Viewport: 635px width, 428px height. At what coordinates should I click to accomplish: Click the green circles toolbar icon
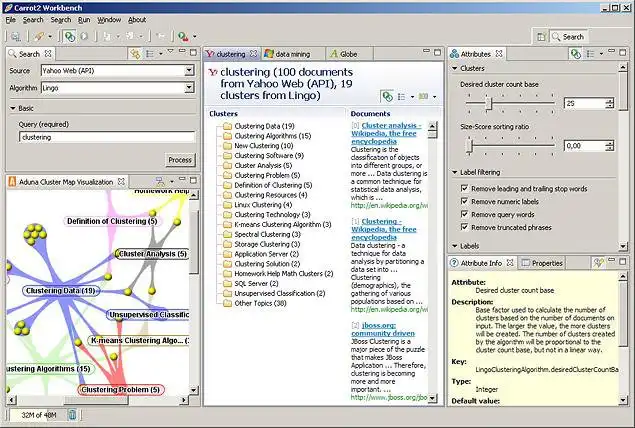point(70,36)
